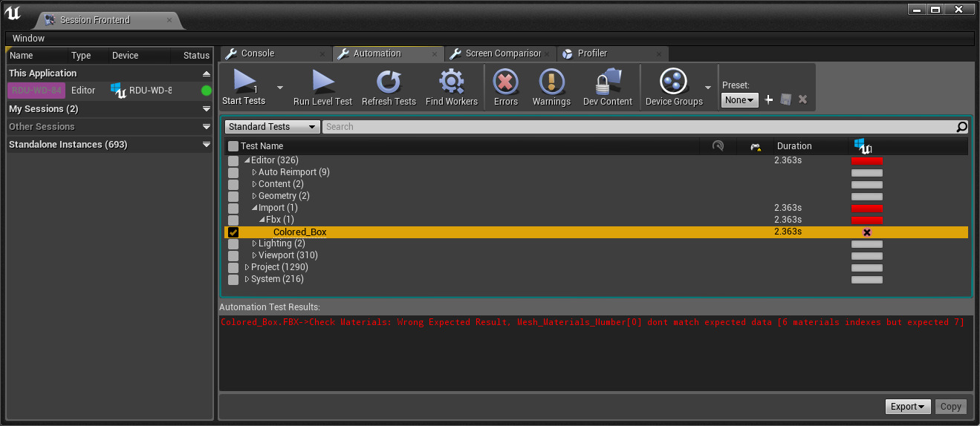This screenshot has height=426, width=980.
Task: Toggle the Dev Content lock icon
Action: [x=607, y=81]
